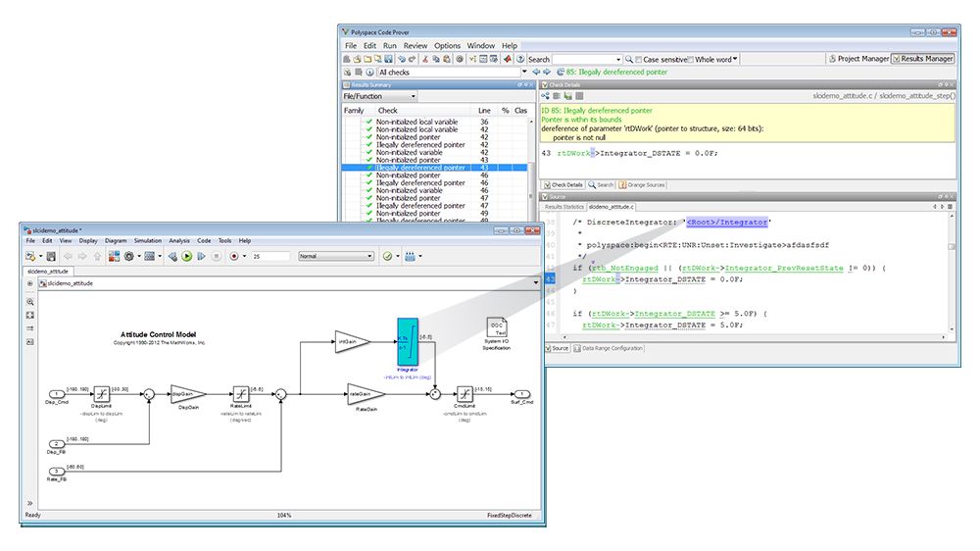The width and height of the screenshot is (980, 551).
Task: Click the simulation stop time field
Action: point(270,256)
